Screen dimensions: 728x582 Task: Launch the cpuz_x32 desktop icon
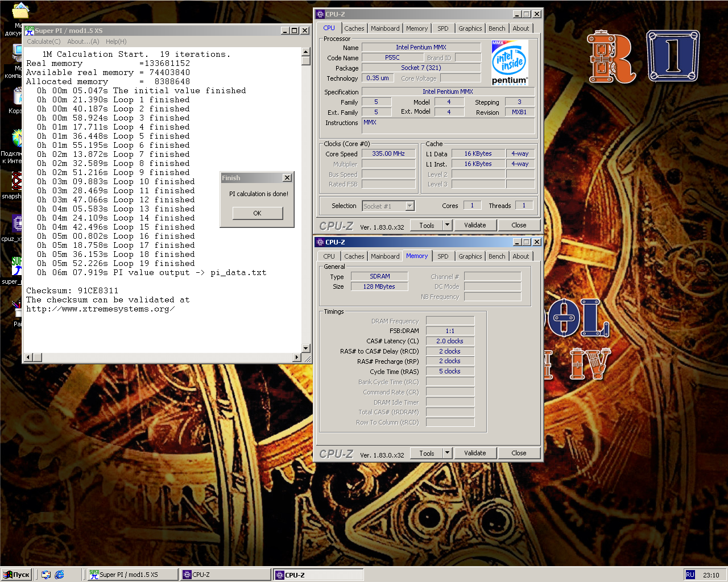[x=17, y=224]
